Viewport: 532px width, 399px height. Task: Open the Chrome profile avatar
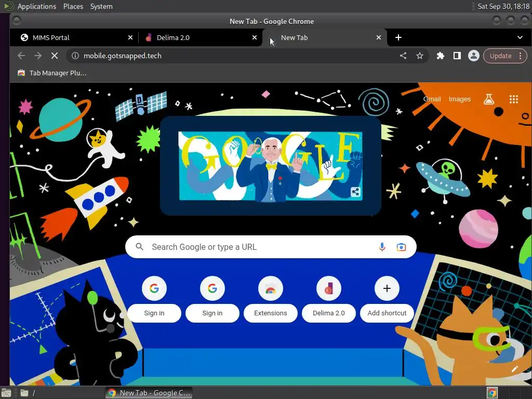coord(474,56)
